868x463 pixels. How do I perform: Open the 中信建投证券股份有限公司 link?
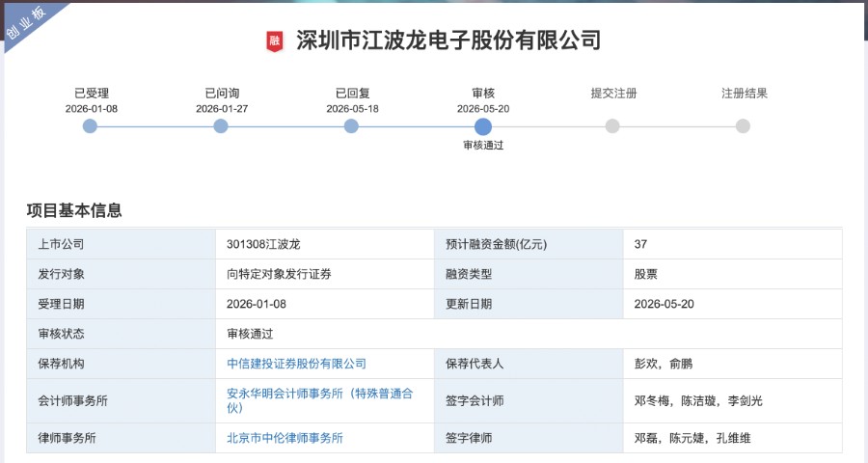(297, 364)
